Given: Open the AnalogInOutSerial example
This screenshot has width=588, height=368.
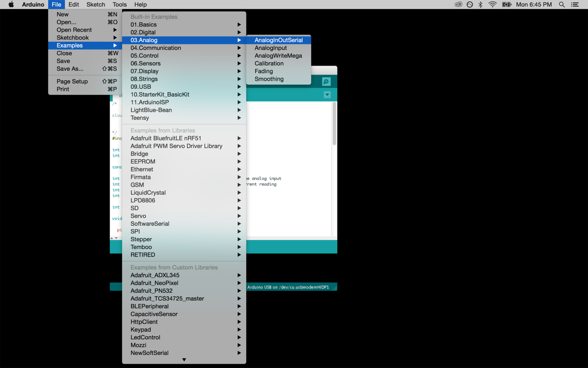Looking at the screenshot, I should point(278,40).
